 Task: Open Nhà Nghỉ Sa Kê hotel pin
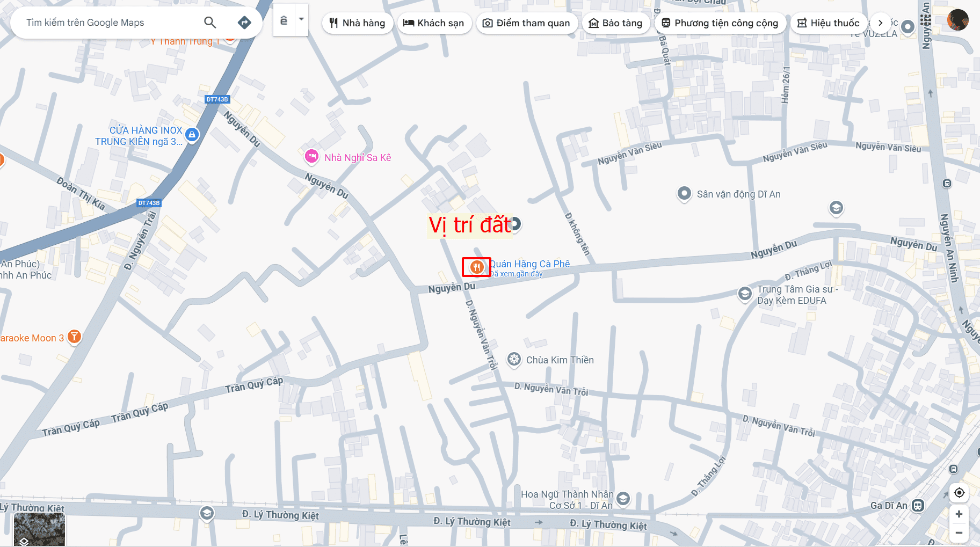(x=311, y=157)
